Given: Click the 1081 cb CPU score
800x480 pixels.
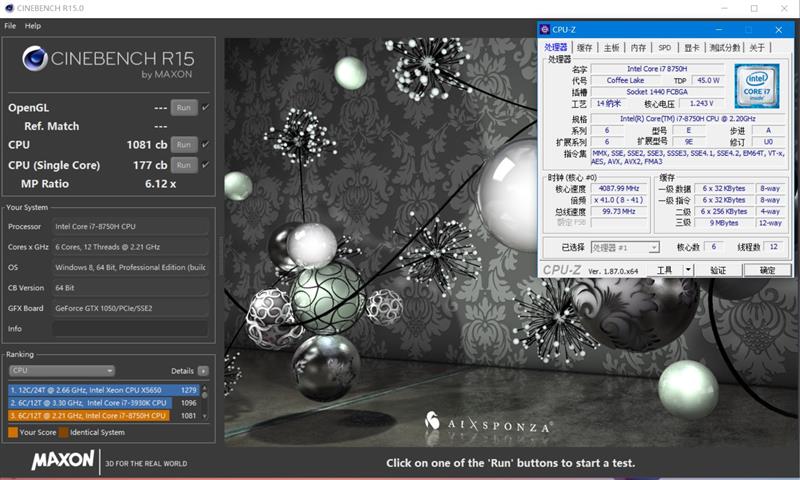Looking at the screenshot, I should tap(147, 144).
